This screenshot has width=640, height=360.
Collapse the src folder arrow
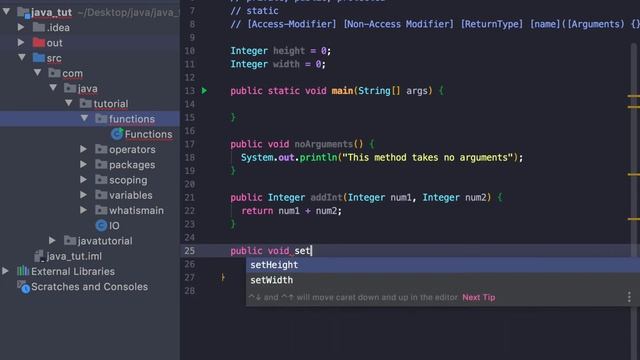click(22, 58)
